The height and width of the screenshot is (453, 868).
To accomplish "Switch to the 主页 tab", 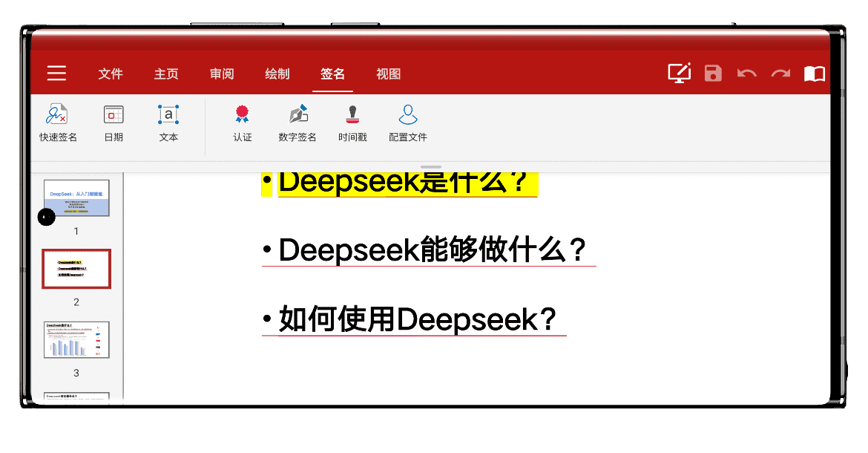I will coord(166,74).
